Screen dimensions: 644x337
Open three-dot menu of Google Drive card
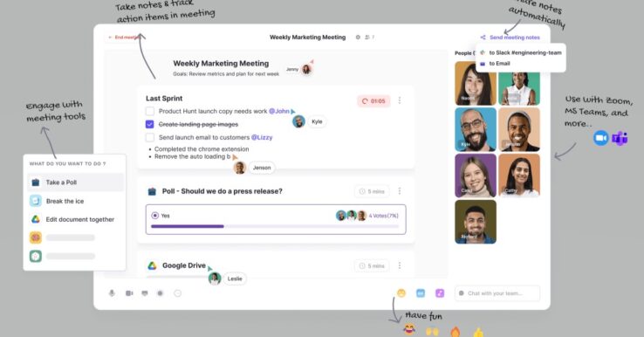tap(399, 265)
